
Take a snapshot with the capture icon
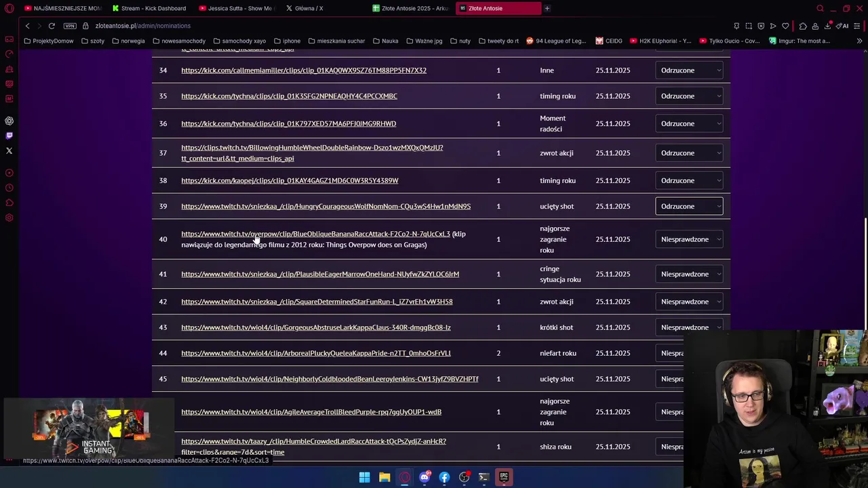pyautogui.click(x=749, y=26)
